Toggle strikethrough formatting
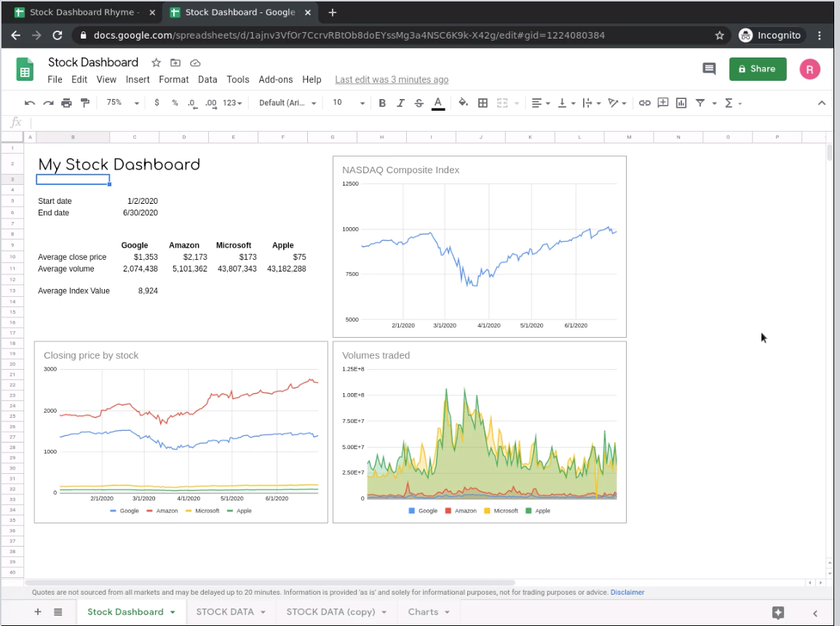 pyautogui.click(x=419, y=103)
